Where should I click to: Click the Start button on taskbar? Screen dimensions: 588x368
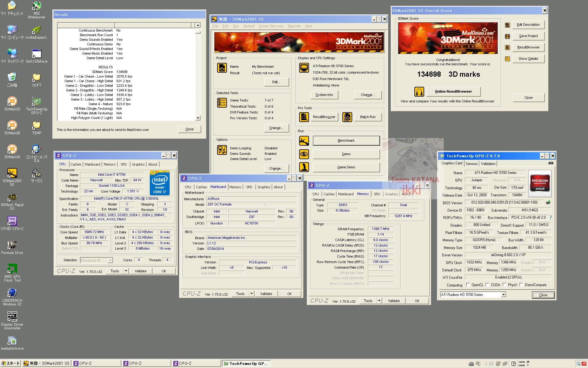pyautogui.click(x=11, y=363)
